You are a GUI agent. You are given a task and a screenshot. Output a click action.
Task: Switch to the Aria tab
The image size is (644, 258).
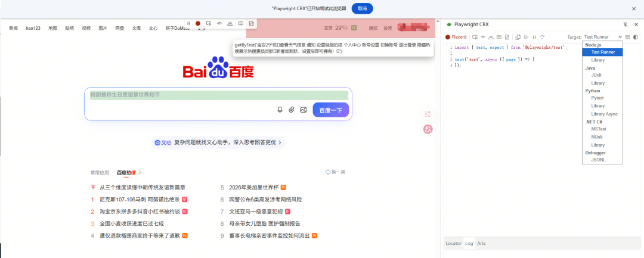point(481,244)
